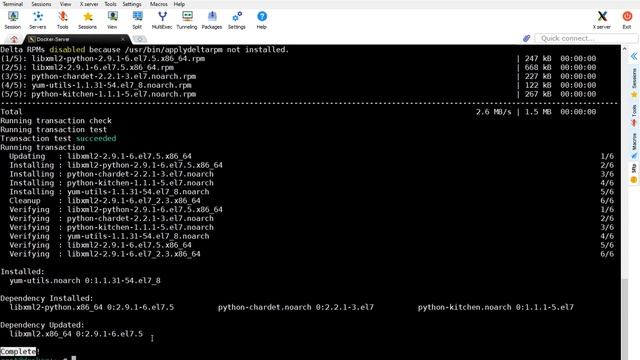Viewport: 640px width, 360px height.
Task: Open the Tools sidebar tab
Action: [x=634, y=115]
